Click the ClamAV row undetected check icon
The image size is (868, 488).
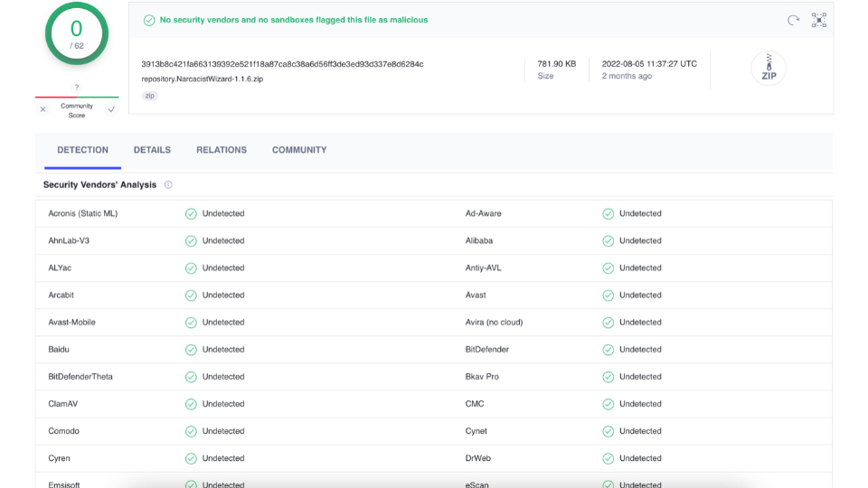(x=191, y=404)
